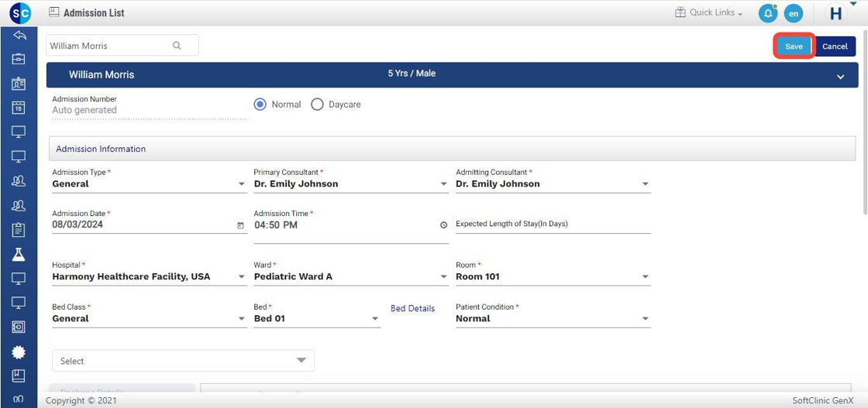Switch language with the en button
Screen dimensions: 868x408
coord(793,13)
